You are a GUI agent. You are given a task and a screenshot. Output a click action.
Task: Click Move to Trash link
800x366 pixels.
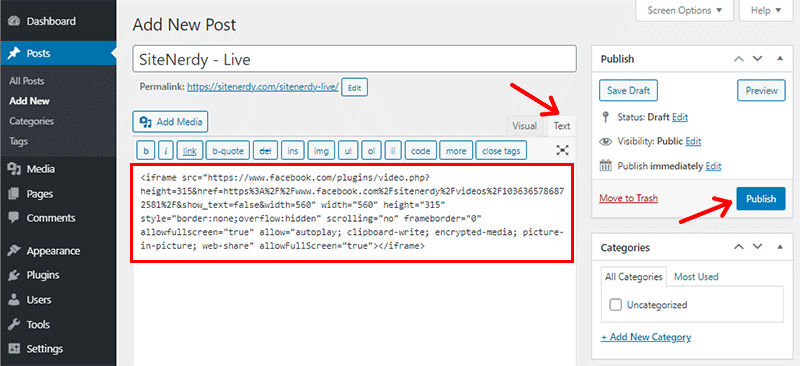click(x=629, y=198)
